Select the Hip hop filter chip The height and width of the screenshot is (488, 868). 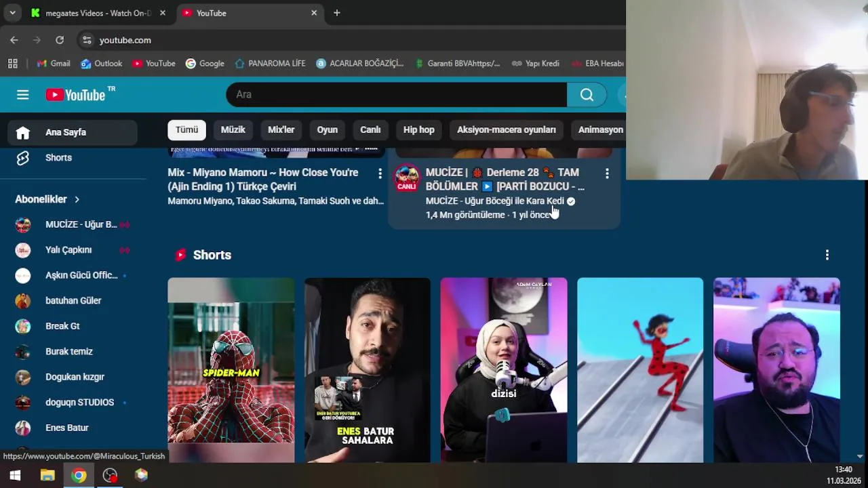(x=418, y=129)
